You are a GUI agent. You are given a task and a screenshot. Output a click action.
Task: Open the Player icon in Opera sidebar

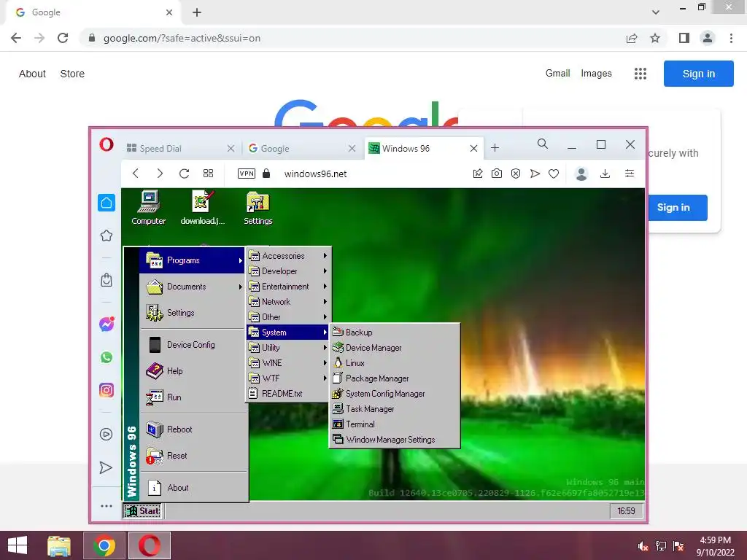click(107, 435)
